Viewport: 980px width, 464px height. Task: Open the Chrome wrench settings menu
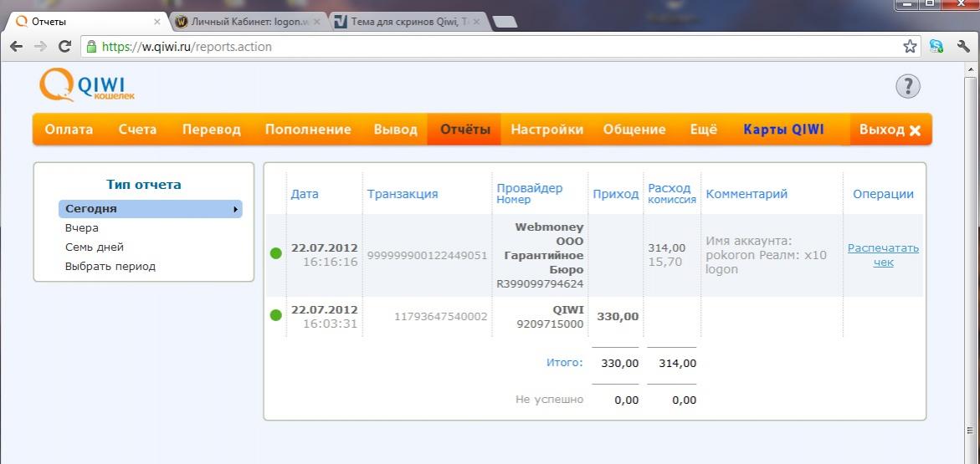[962, 47]
